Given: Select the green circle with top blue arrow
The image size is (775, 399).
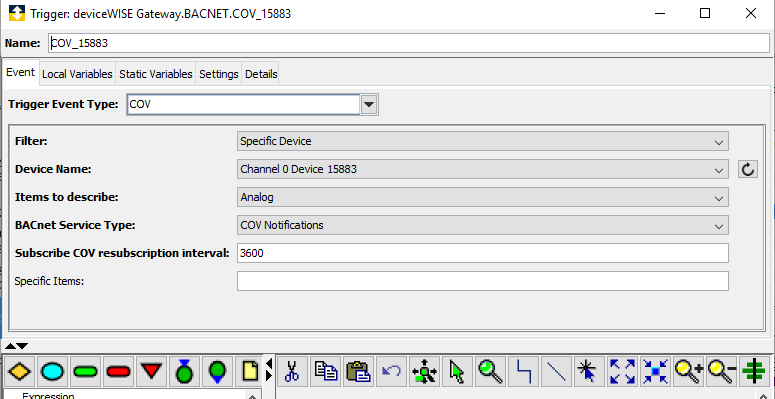Looking at the screenshot, I should [184, 371].
